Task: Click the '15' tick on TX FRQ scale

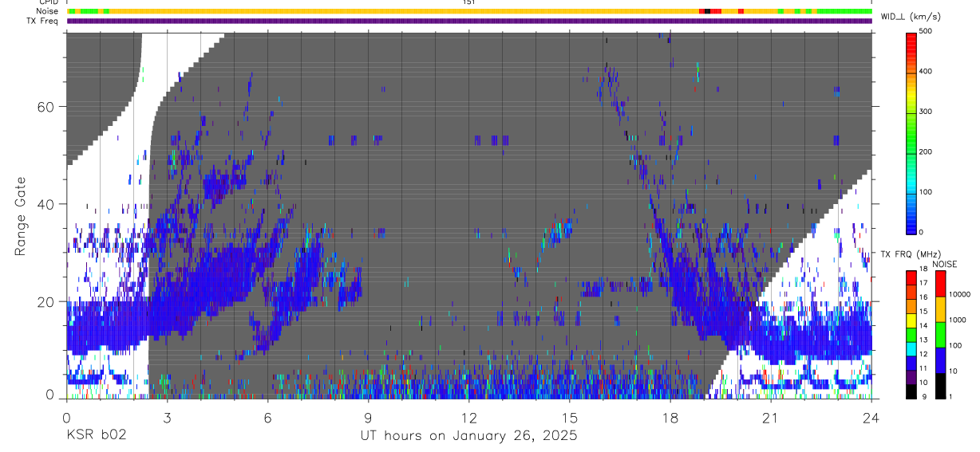Action: coord(923,312)
